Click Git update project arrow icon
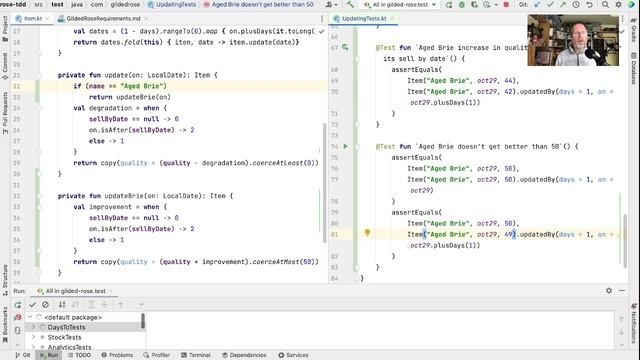640x360 pixels. pos(537,4)
